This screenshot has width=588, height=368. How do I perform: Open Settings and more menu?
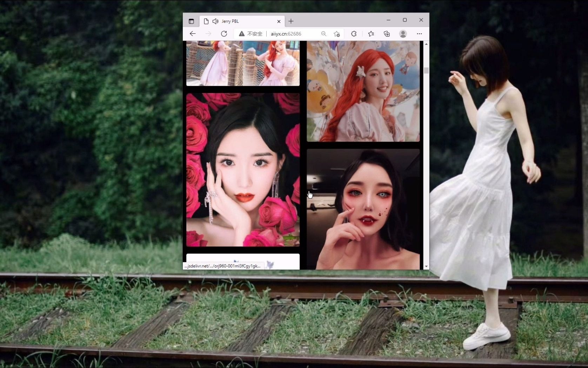pyautogui.click(x=419, y=34)
